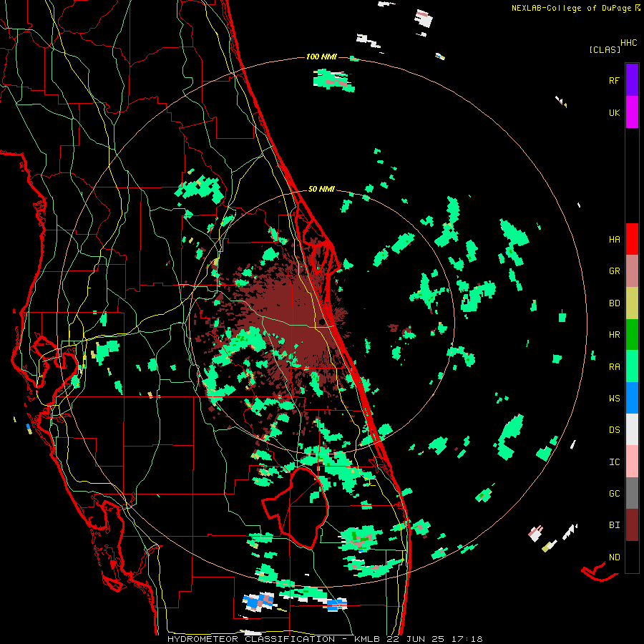Click the IC light pink legend swatch

[x=632, y=462]
